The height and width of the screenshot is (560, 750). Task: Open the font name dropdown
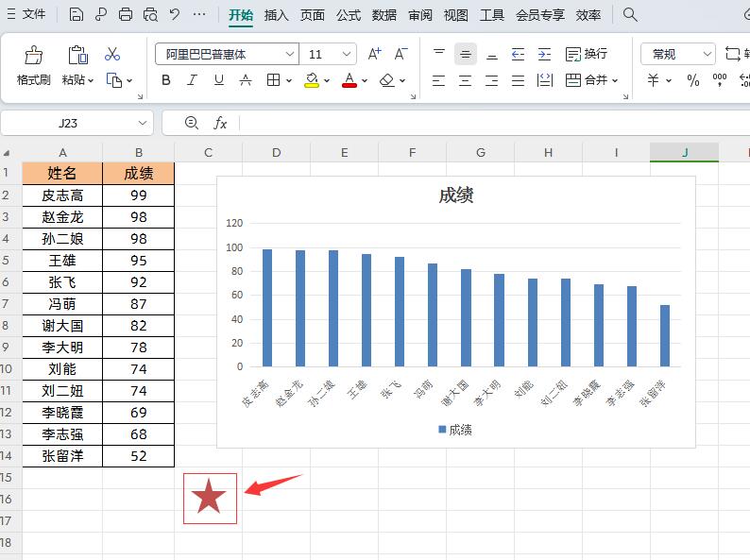289,54
